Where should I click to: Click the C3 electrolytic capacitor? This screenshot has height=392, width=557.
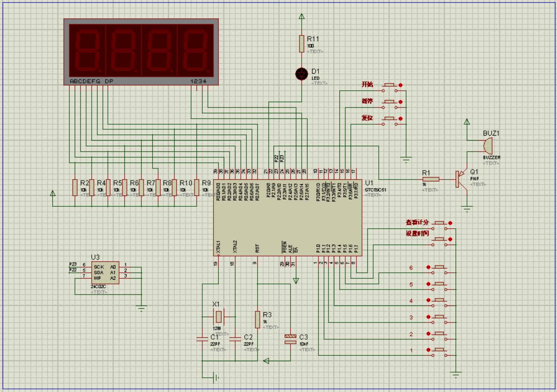290,339
